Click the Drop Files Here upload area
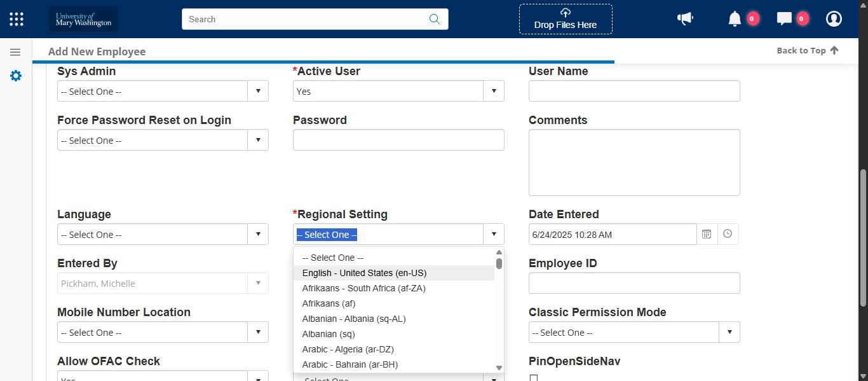 [x=566, y=19]
